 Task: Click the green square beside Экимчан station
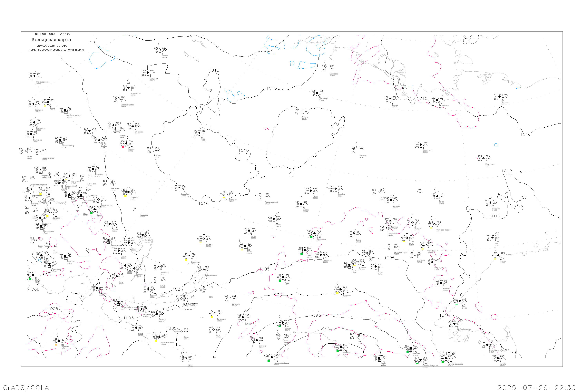pyautogui.click(x=407, y=351)
